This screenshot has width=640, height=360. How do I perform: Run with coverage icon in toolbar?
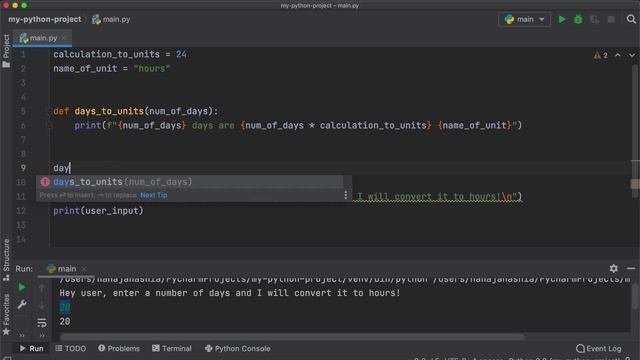[x=594, y=19]
